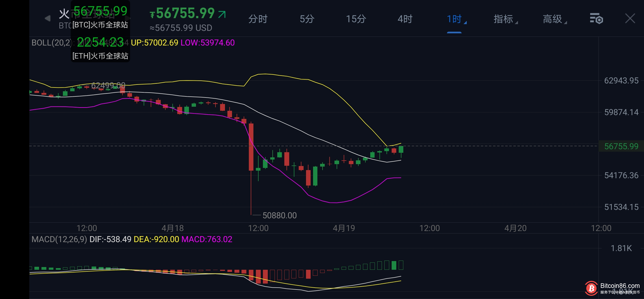Viewport: 644px width, 299px height.
Task: Select the 15分 timeframe tab
Action: coord(356,19)
